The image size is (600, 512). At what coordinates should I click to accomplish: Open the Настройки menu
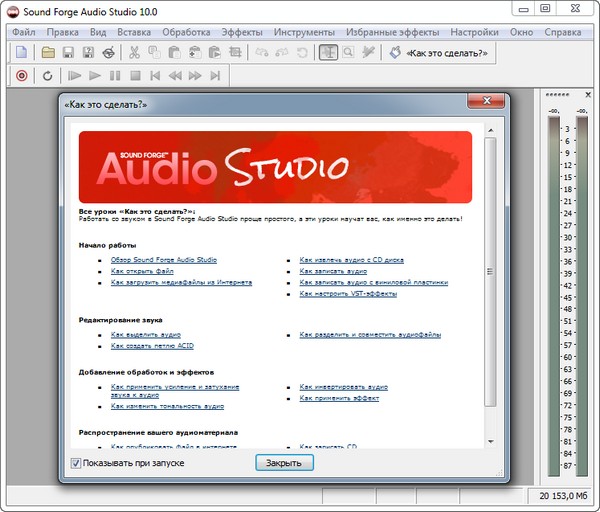pos(473,32)
